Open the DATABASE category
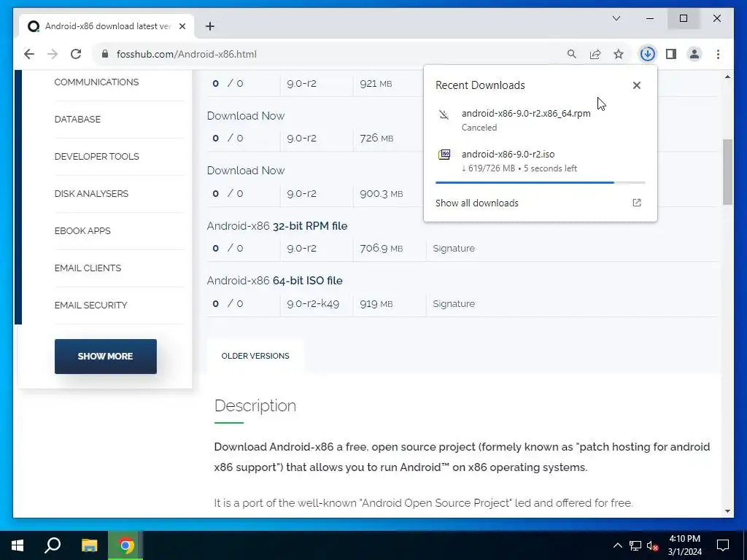Image resolution: width=747 pixels, height=560 pixels. (x=77, y=119)
